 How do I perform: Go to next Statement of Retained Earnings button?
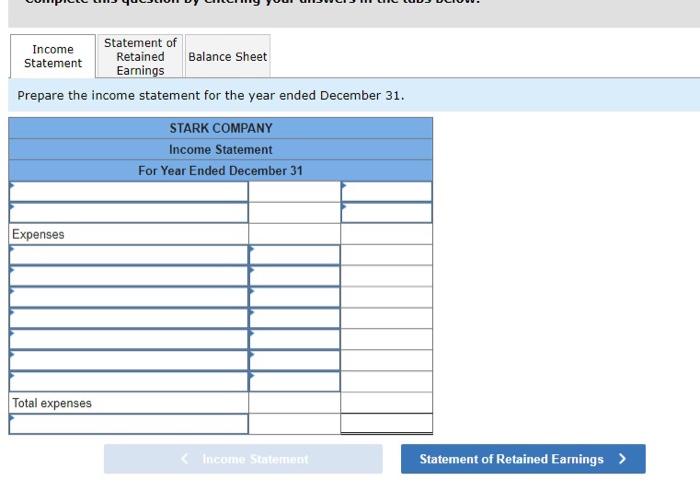[523, 459]
